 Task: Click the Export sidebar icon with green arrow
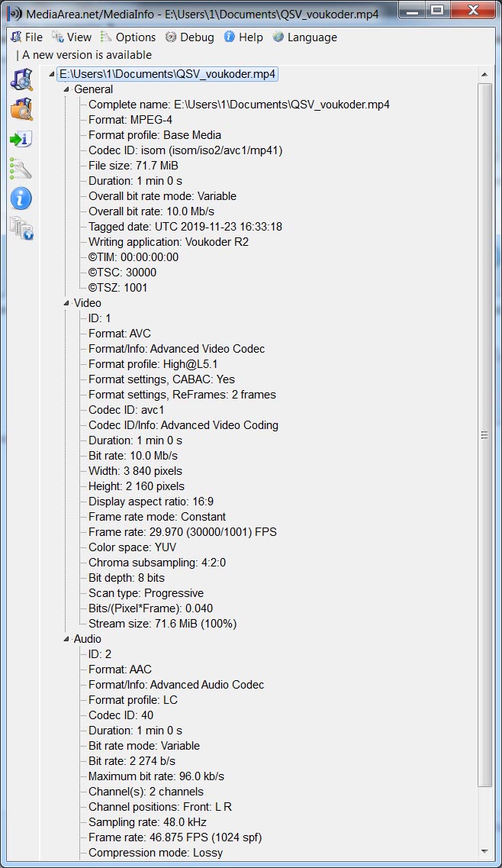pyautogui.click(x=21, y=139)
